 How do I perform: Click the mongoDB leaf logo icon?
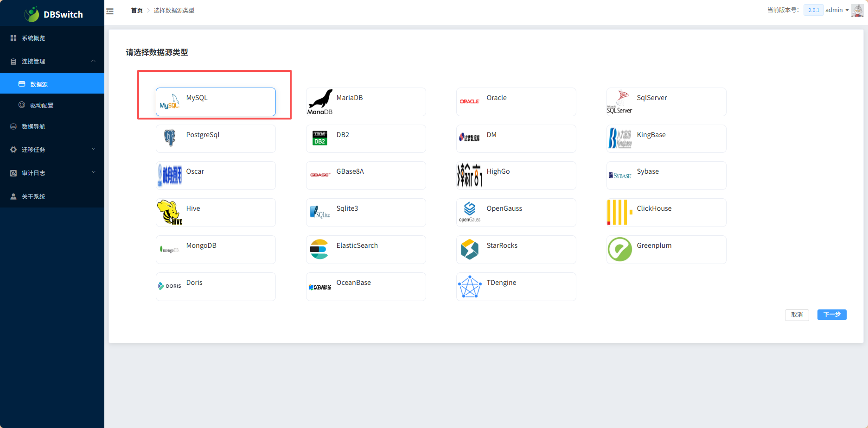point(169,249)
